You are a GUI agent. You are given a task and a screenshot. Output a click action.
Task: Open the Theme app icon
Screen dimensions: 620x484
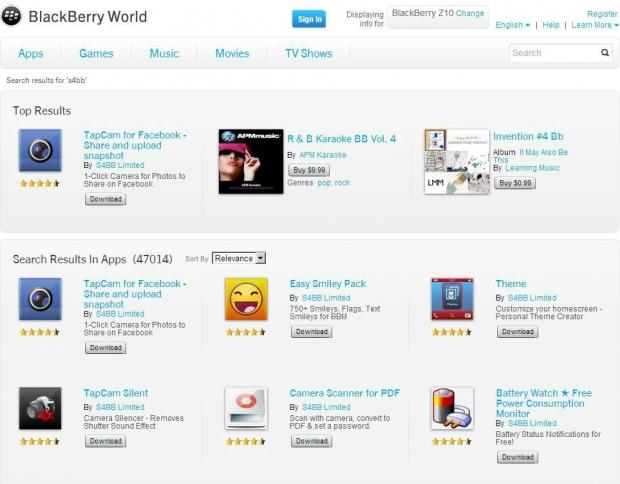[452, 299]
